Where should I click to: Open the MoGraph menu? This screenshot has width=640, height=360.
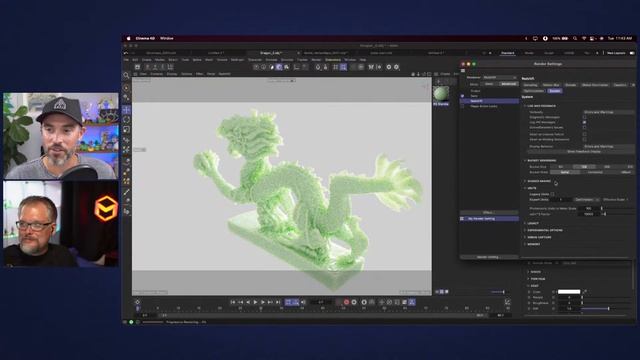(237, 60)
